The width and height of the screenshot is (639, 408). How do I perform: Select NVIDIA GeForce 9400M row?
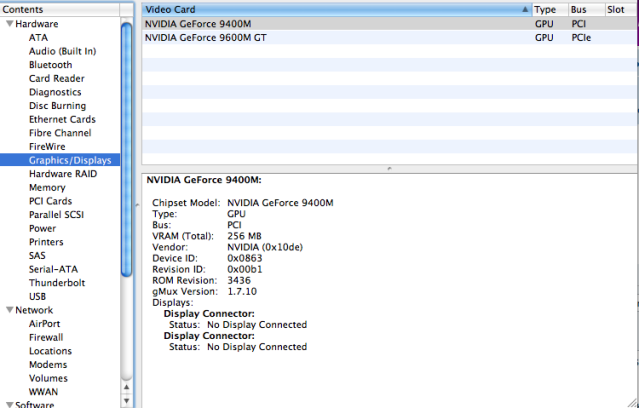point(389,24)
